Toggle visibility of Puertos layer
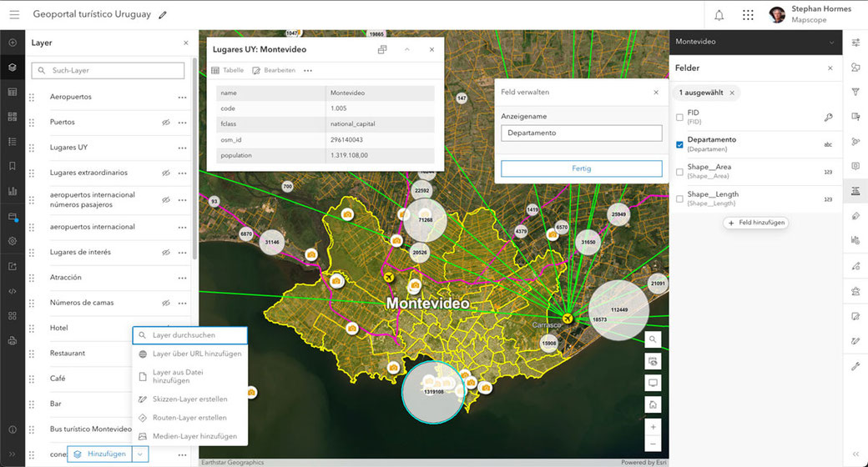The height and width of the screenshot is (467, 868). 165,123
